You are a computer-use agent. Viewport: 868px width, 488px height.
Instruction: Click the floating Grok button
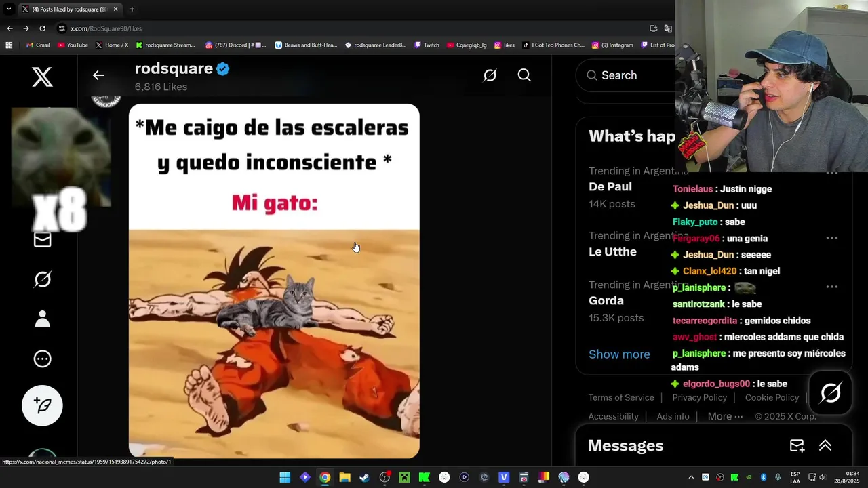click(x=831, y=393)
